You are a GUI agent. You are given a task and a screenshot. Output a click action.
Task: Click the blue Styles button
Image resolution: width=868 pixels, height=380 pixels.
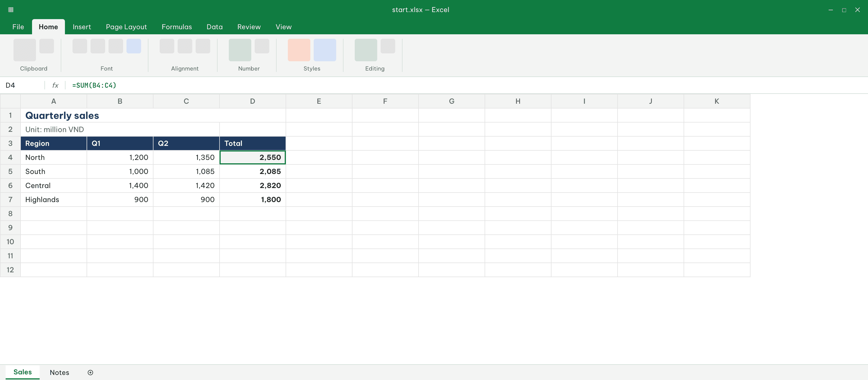point(325,50)
